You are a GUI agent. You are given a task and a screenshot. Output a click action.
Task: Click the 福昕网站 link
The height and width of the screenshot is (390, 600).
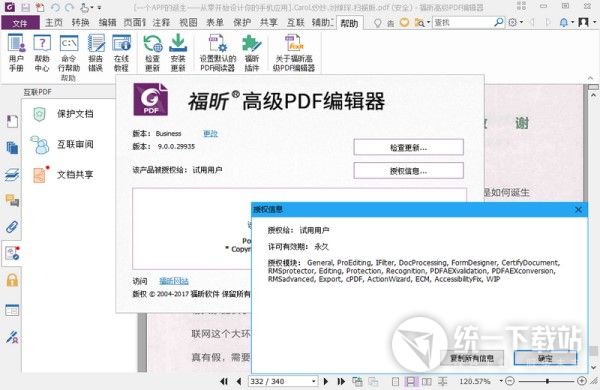174,281
